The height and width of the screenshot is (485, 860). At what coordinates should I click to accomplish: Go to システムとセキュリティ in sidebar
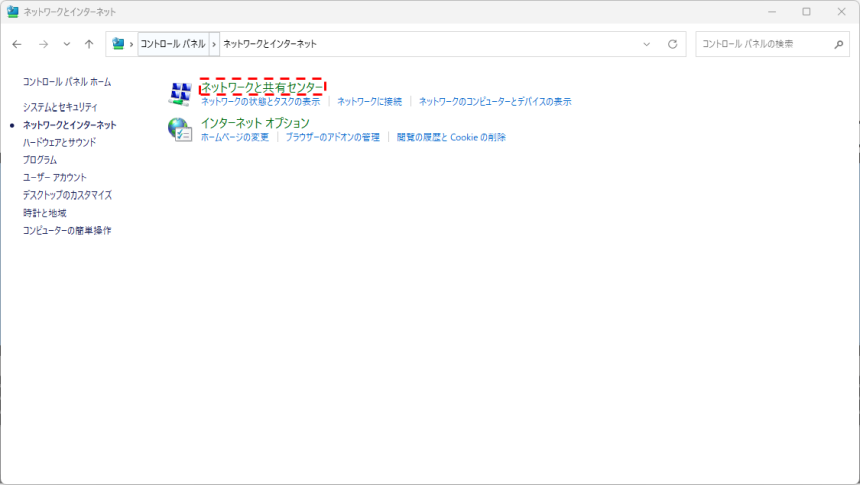pos(60,107)
